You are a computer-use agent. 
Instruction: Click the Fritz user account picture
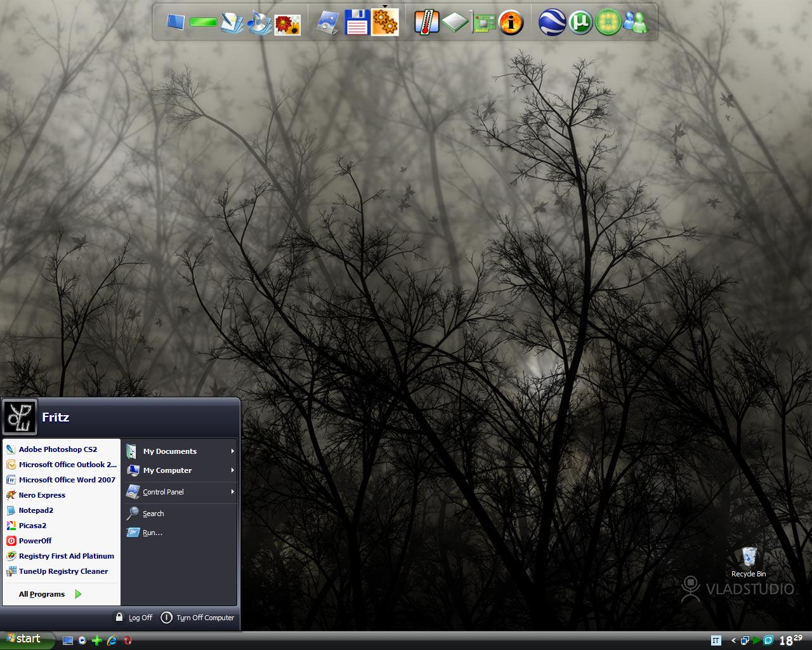(20, 416)
